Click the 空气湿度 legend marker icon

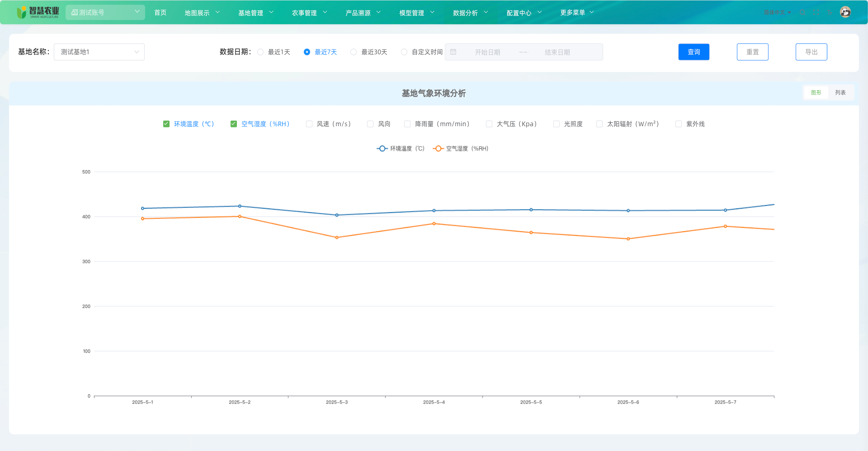[438, 149]
